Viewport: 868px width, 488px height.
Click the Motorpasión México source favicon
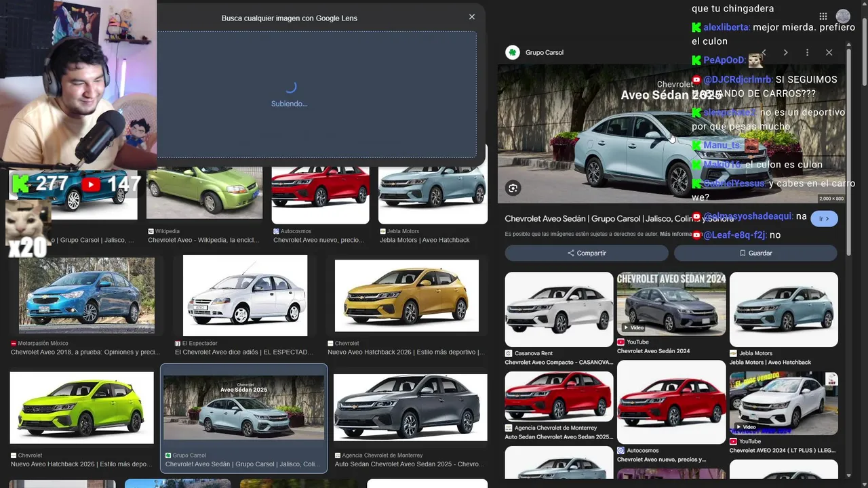pos(14,344)
